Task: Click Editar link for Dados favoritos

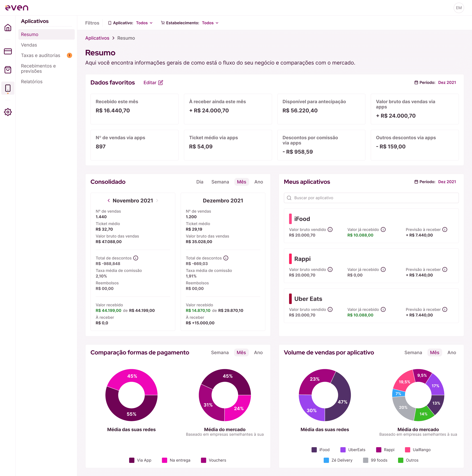Action: (x=153, y=83)
